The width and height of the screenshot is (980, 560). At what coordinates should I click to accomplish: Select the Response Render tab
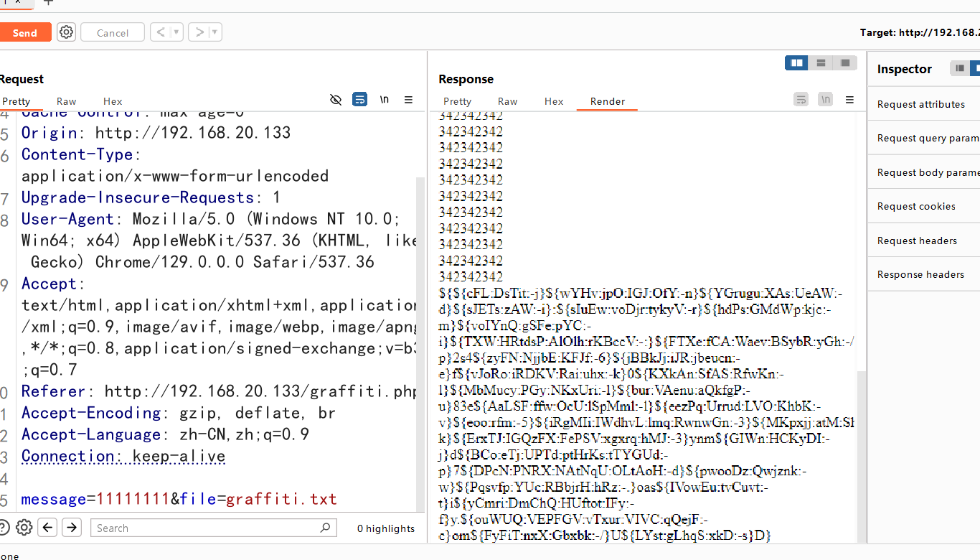[608, 101]
